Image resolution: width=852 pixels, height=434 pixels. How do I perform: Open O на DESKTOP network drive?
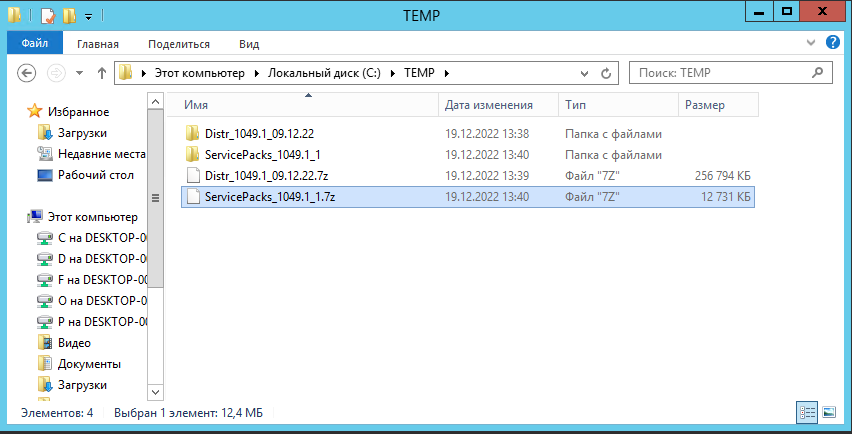(x=102, y=301)
